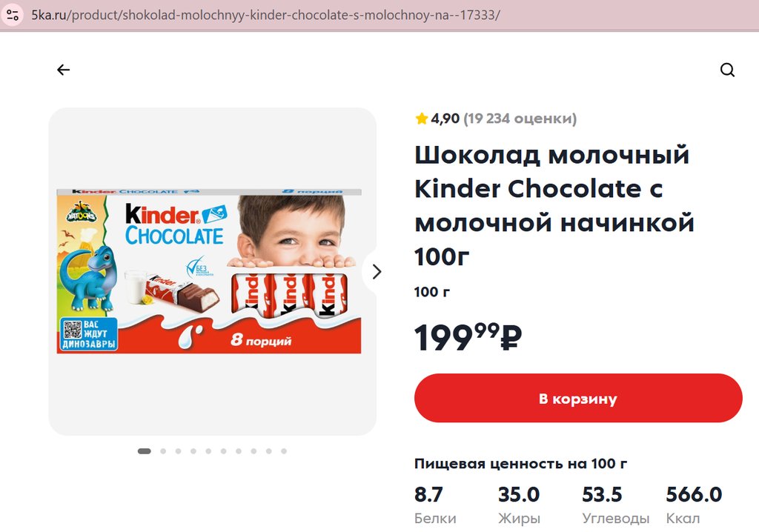Click the «Пищевая ценность на 100 г» heading
The image size is (759, 532).
tap(520, 464)
